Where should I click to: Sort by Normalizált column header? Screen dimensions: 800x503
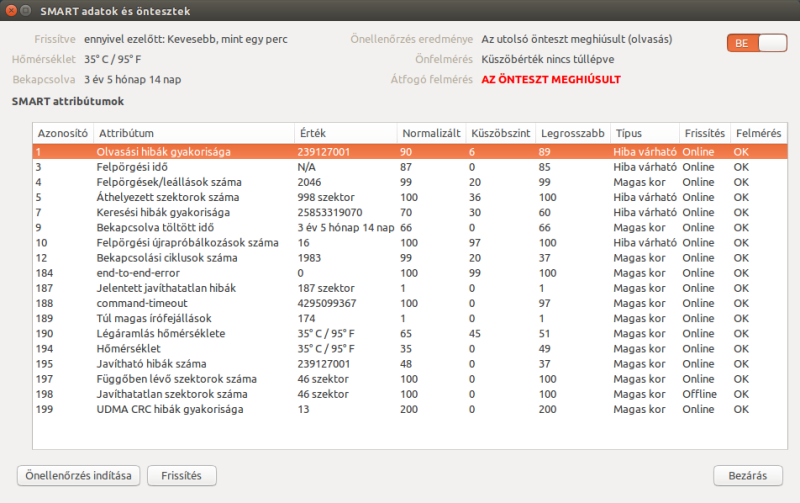pyautogui.click(x=431, y=133)
